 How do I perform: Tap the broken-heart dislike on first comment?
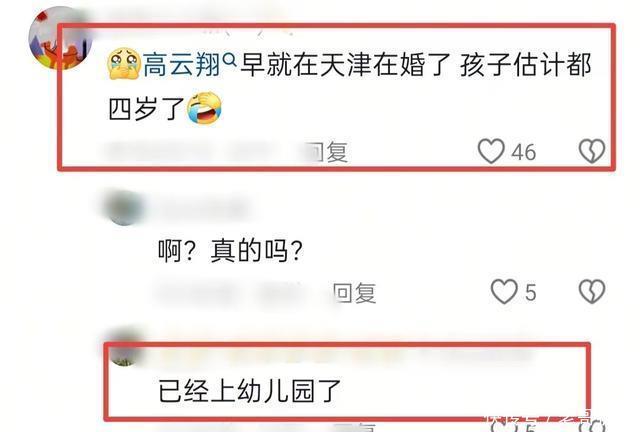pos(592,151)
